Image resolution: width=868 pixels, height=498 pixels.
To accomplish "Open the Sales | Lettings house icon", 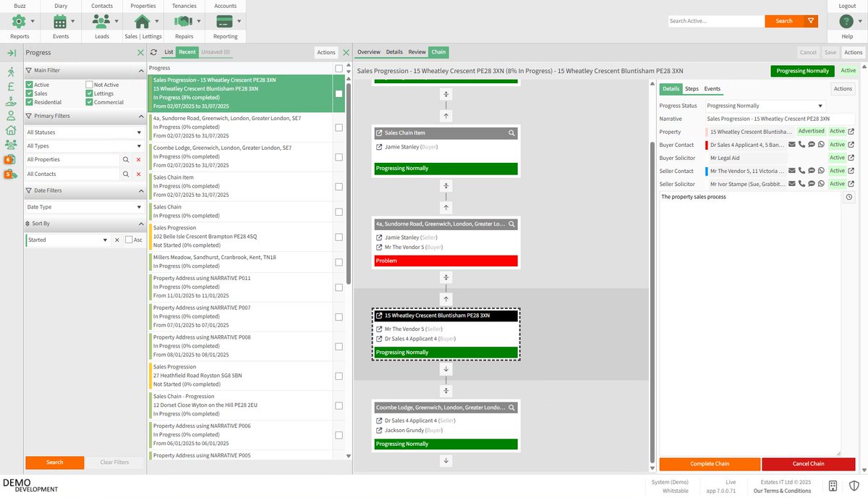I will pos(142,21).
